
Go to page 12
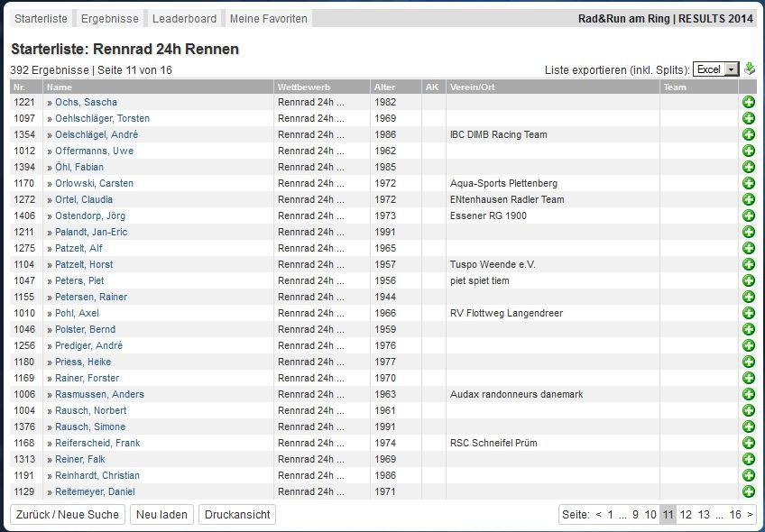686,515
